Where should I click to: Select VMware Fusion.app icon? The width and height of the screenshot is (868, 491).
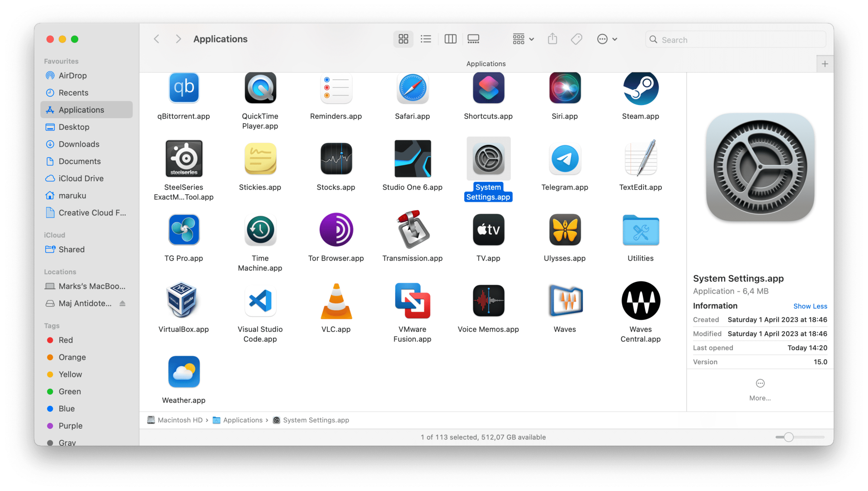[412, 300]
